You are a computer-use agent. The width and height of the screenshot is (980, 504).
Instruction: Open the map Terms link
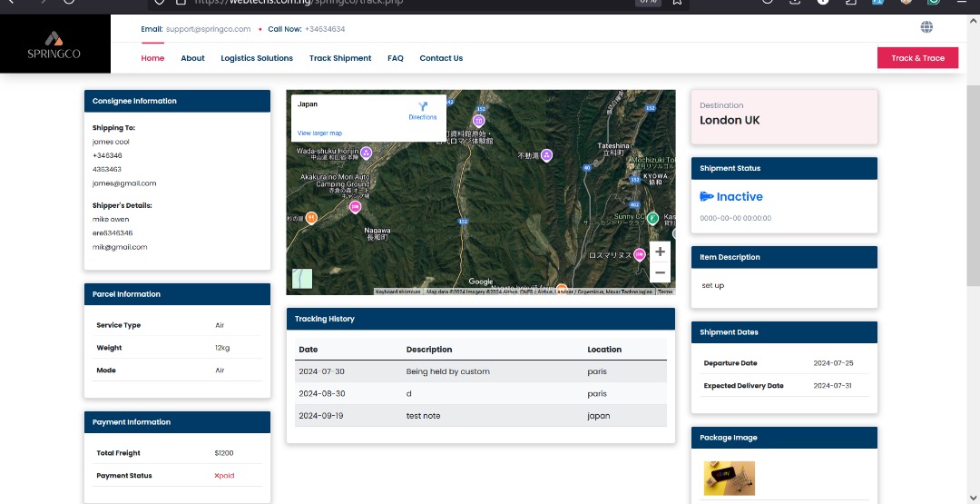664,292
